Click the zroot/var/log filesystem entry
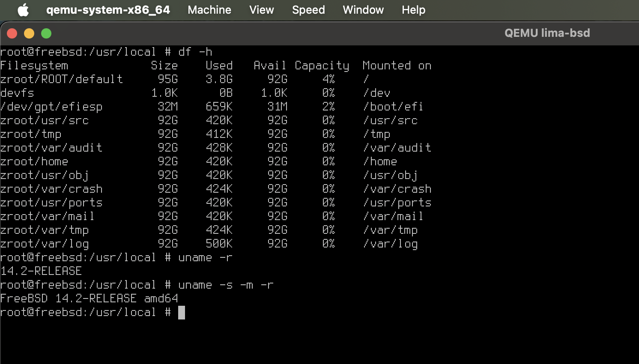Viewport: 639px width, 364px height. [45, 244]
